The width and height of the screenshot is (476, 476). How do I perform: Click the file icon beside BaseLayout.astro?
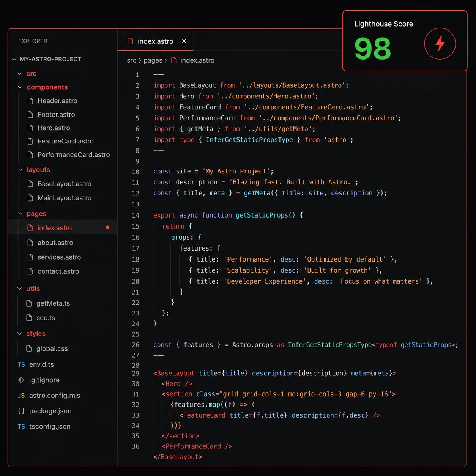coord(30,184)
